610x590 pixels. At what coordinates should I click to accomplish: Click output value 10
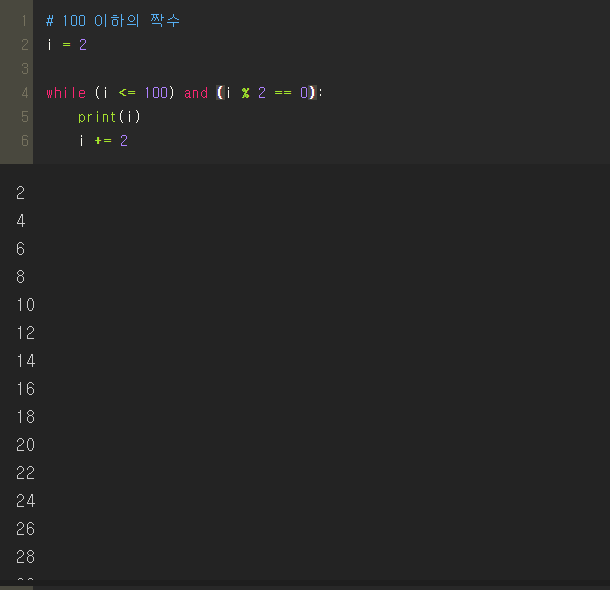click(26, 305)
